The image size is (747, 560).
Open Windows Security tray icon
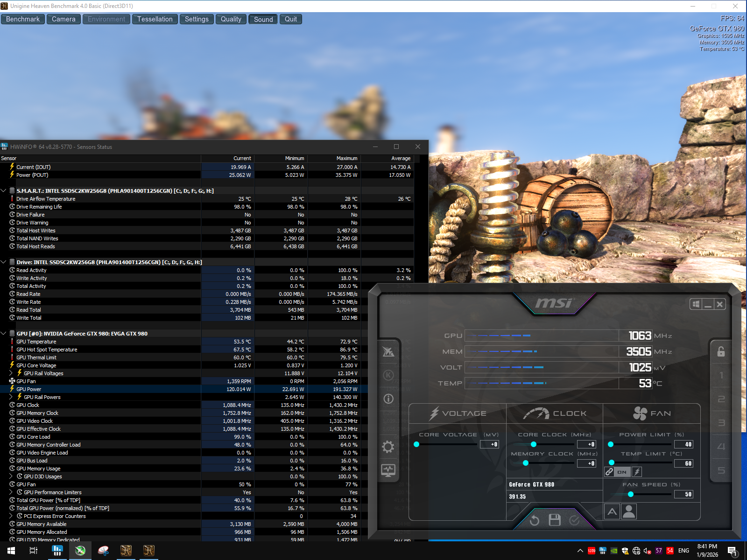coord(625,551)
